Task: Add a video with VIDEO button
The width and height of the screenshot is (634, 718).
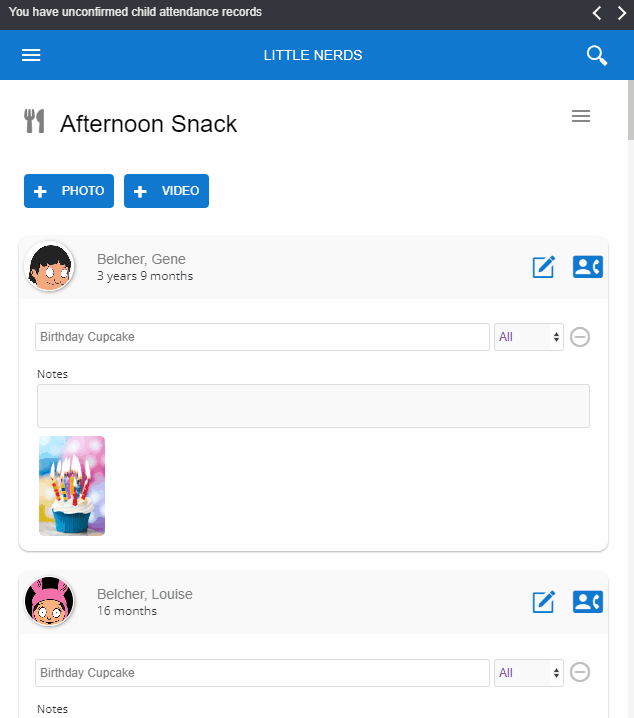Action: pos(167,191)
